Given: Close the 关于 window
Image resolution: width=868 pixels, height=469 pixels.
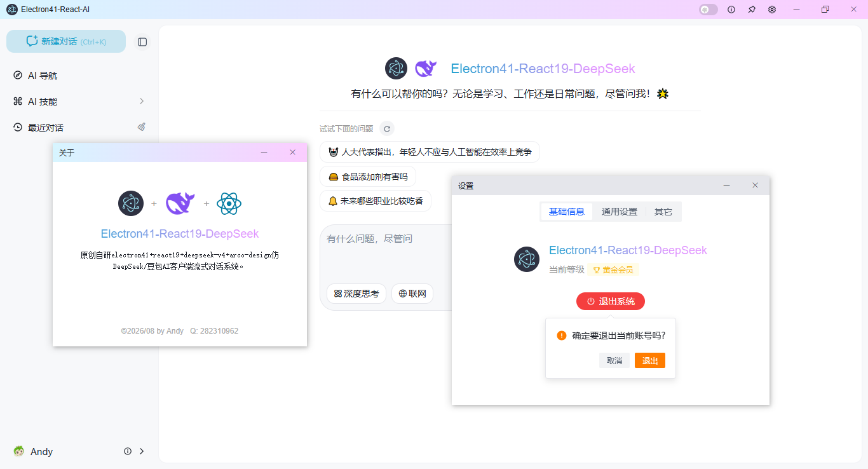Looking at the screenshot, I should 292,153.
